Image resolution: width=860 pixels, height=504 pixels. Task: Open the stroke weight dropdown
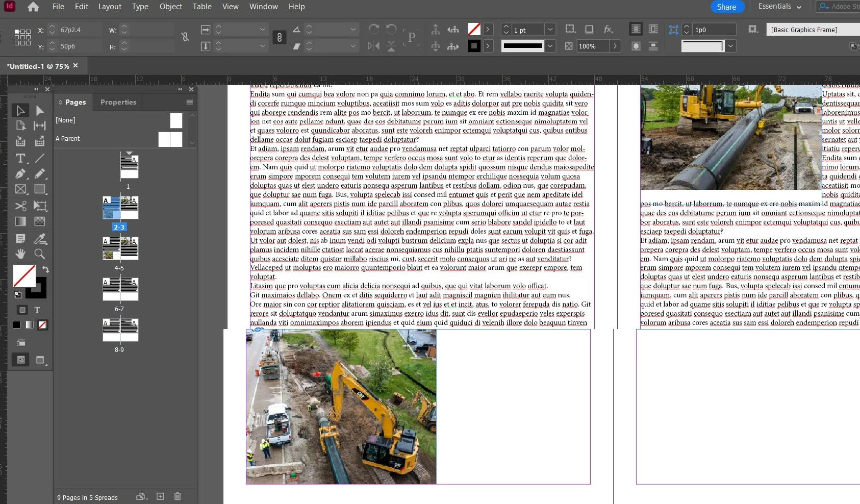tap(550, 30)
